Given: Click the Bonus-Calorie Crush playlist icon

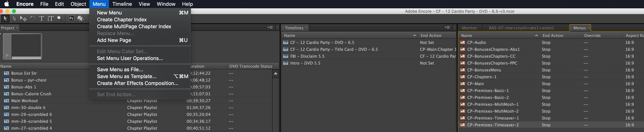Looking at the screenshot, I should (7, 94).
